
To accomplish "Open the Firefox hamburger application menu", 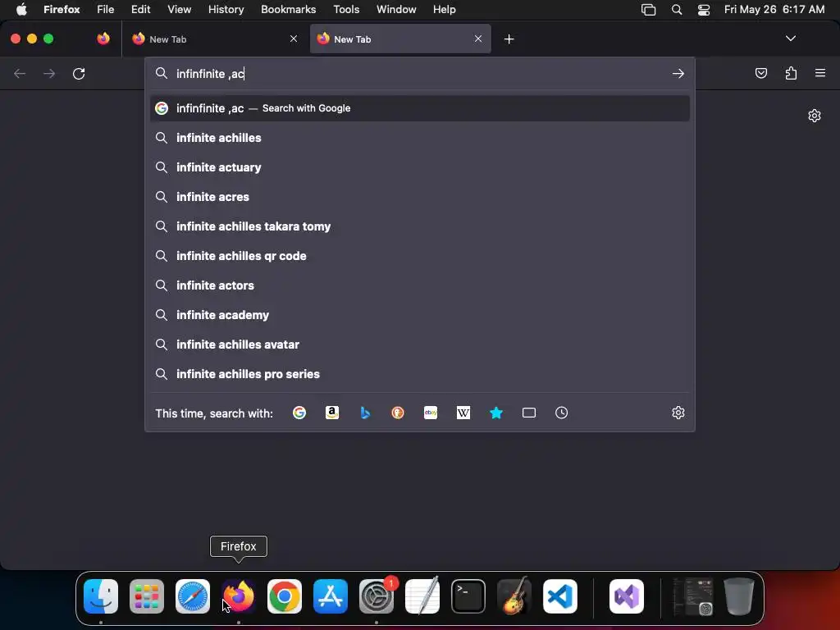I will (x=820, y=73).
